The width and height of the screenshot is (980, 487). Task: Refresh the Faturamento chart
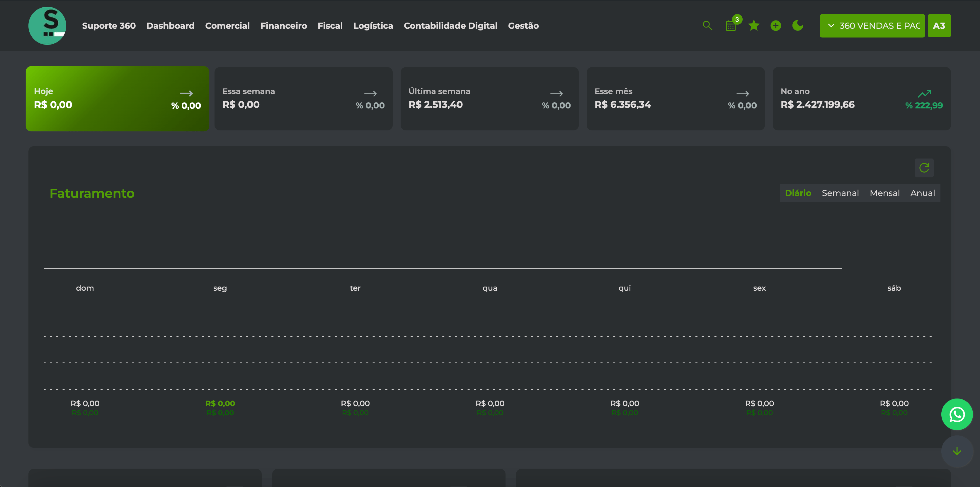click(924, 168)
